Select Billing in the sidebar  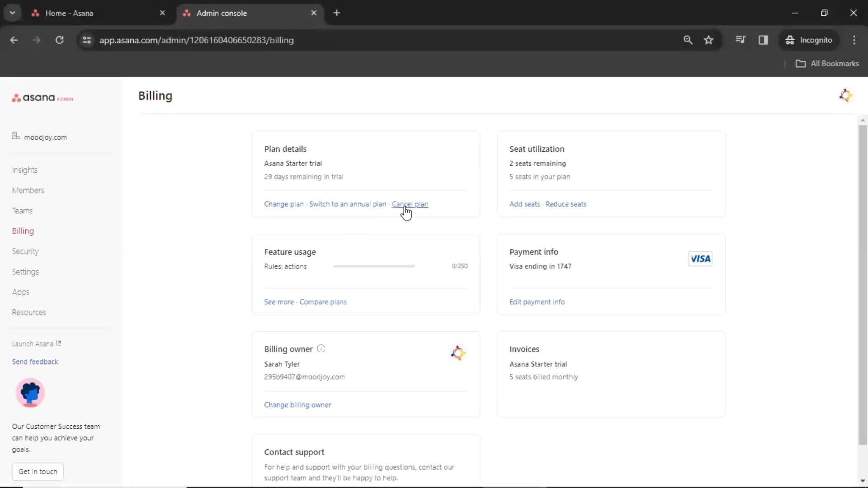point(23,231)
